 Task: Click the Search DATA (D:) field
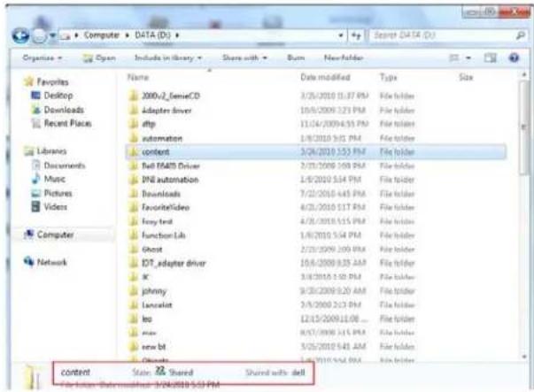[441, 35]
